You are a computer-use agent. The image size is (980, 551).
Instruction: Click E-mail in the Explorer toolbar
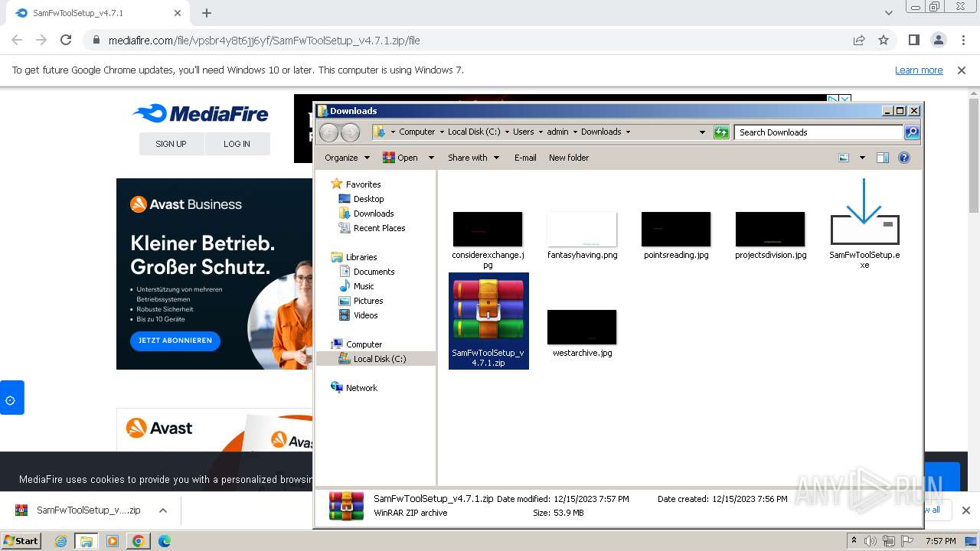click(525, 158)
